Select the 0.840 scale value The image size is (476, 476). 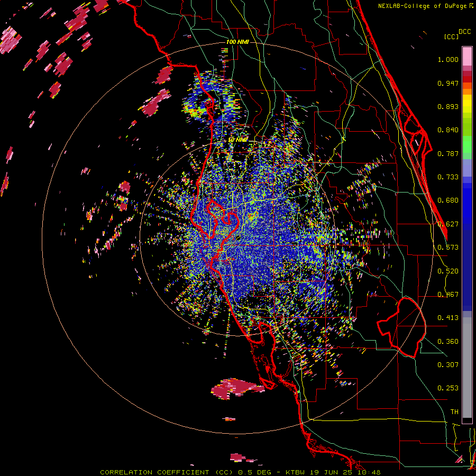(448, 130)
